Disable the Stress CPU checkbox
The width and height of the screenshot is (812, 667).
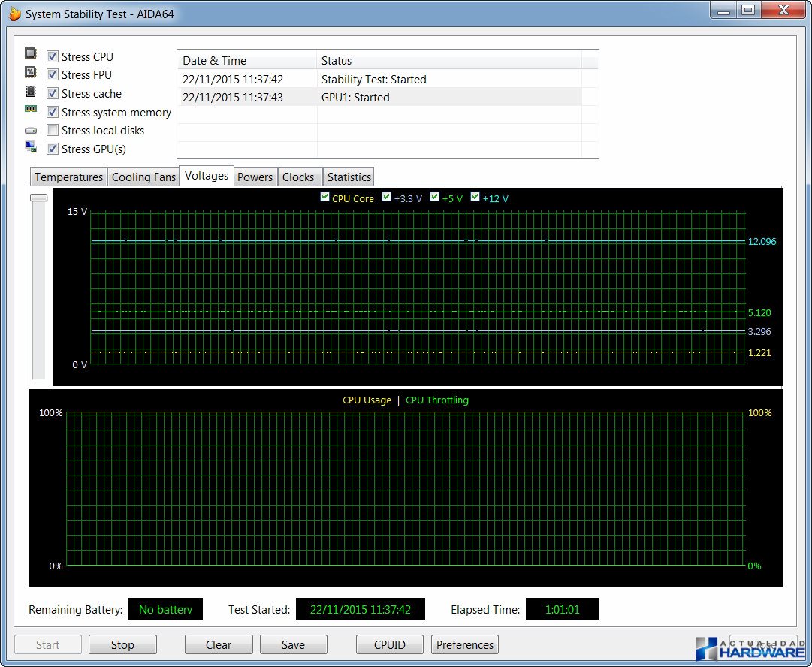[x=53, y=56]
